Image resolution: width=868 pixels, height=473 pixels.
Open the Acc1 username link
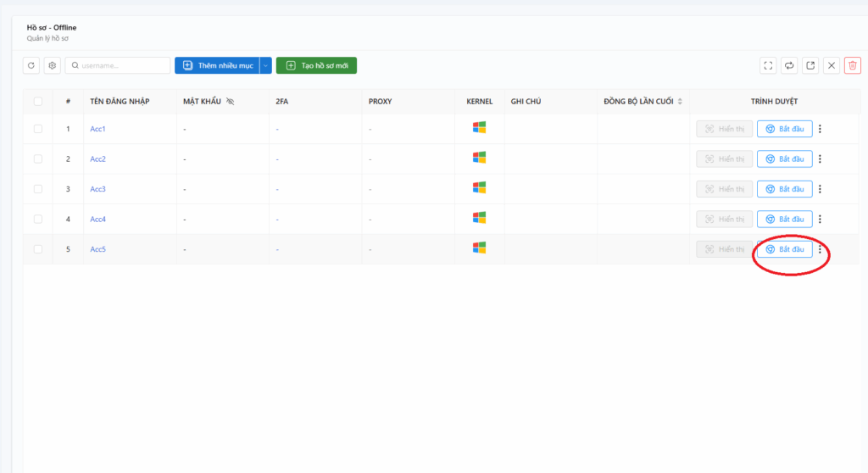pos(97,129)
